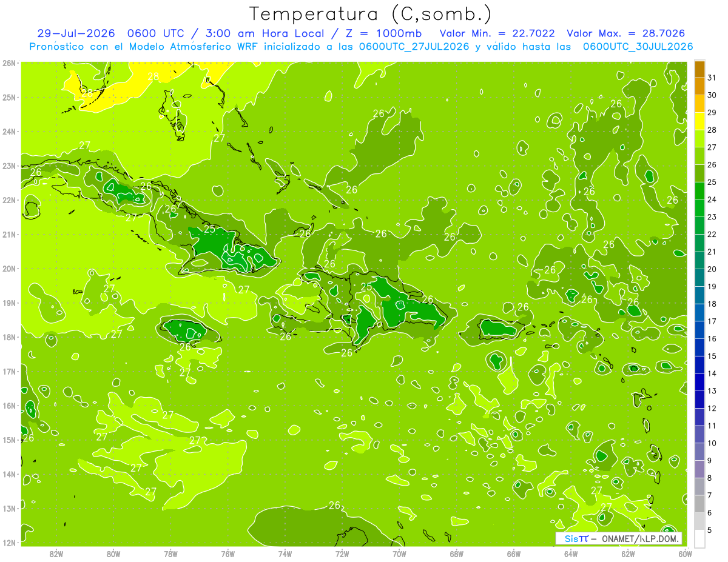Click the "16N" latitude axis label
Image resolution: width=728 pixels, height=562 pixels.
[x=9, y=406]
